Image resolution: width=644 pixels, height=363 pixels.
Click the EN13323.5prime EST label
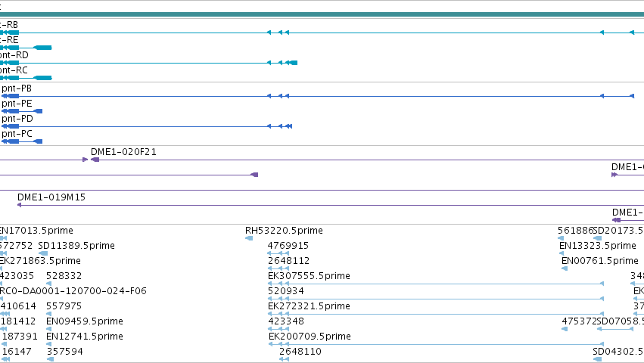click(x=598, y=246)
